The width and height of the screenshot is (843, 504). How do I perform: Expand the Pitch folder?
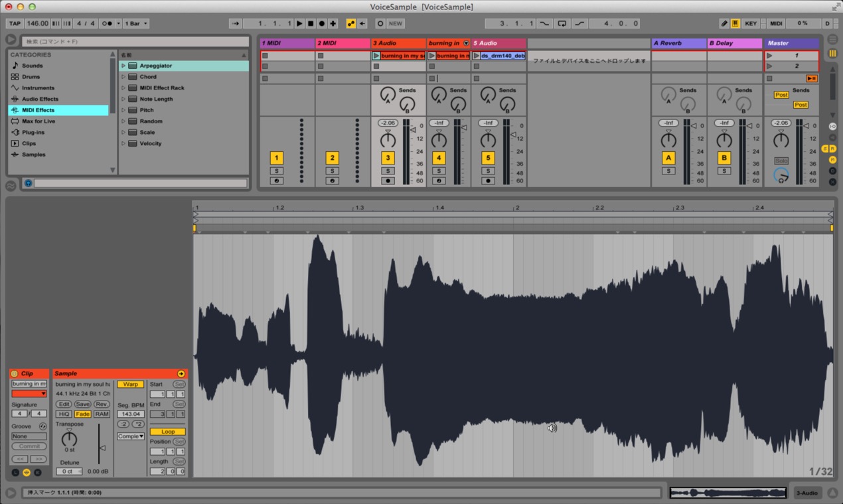click(123, 110)
